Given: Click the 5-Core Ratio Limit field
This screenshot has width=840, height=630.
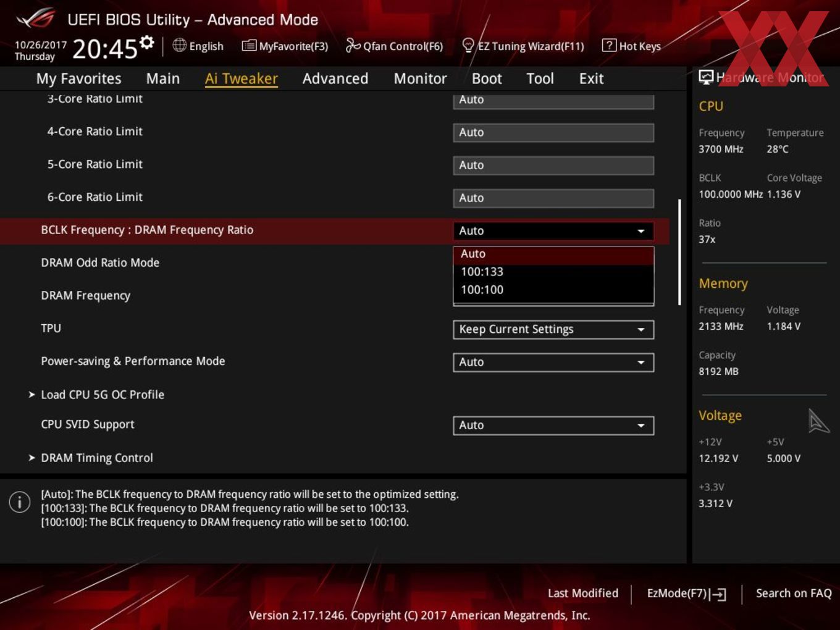Looking at the screenshot, I should pos(553,165).
